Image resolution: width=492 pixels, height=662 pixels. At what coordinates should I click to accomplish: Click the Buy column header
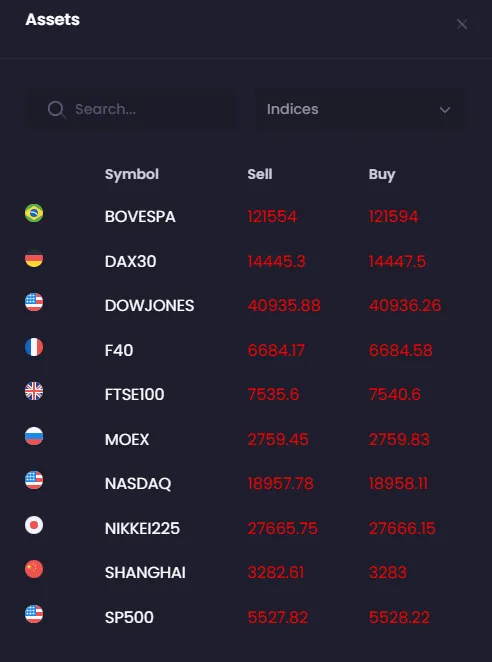382,174
